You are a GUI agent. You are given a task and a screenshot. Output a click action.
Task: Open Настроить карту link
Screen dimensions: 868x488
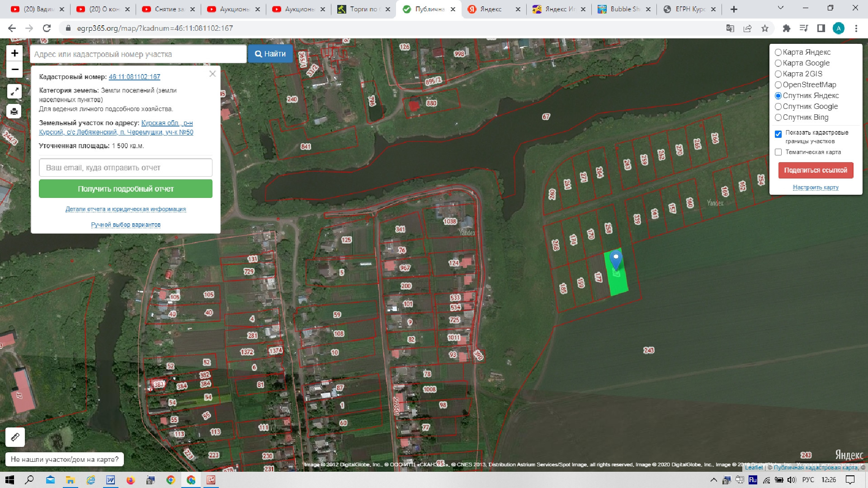point(815,187)
